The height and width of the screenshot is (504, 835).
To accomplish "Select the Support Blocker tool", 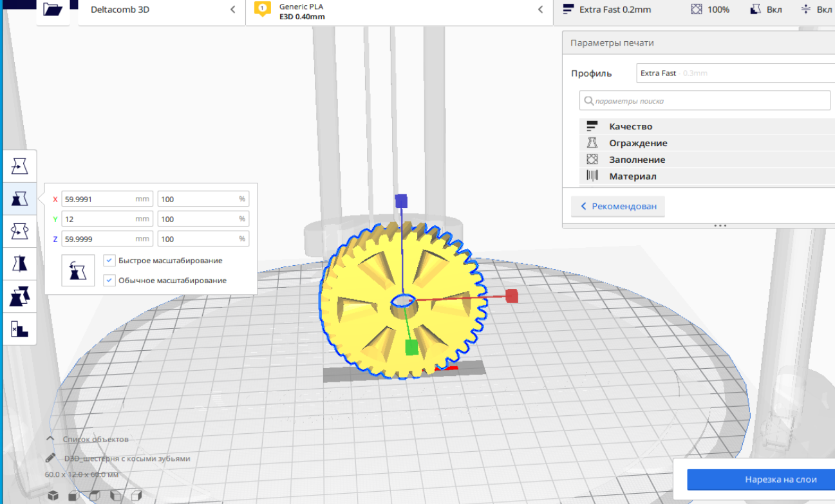I will pyautogui.click(x=20, y=330).
